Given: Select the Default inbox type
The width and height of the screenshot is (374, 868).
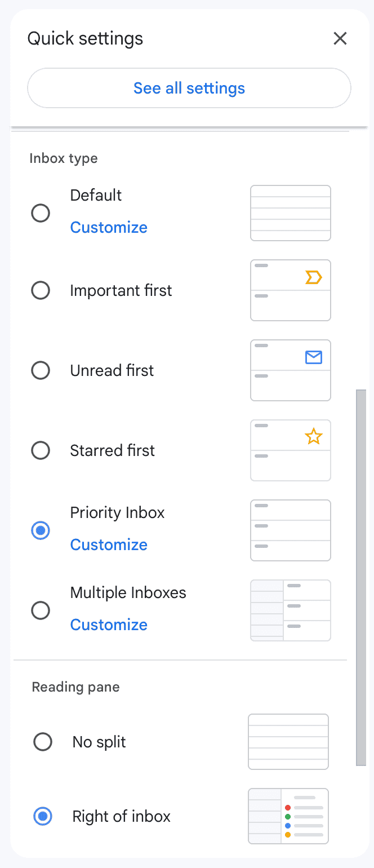Looking at the screenshot, I should click(x=41, y=212).
